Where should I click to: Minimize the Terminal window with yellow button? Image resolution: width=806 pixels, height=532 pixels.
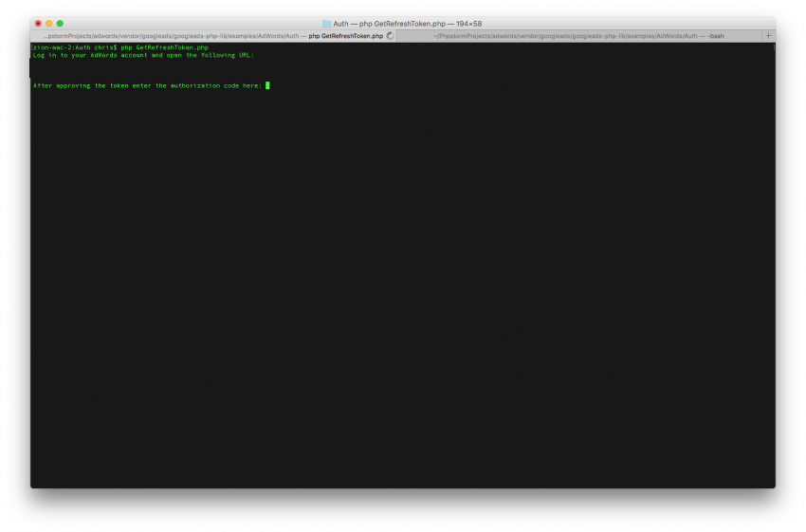pyautogui.click(x=49, y=23)
